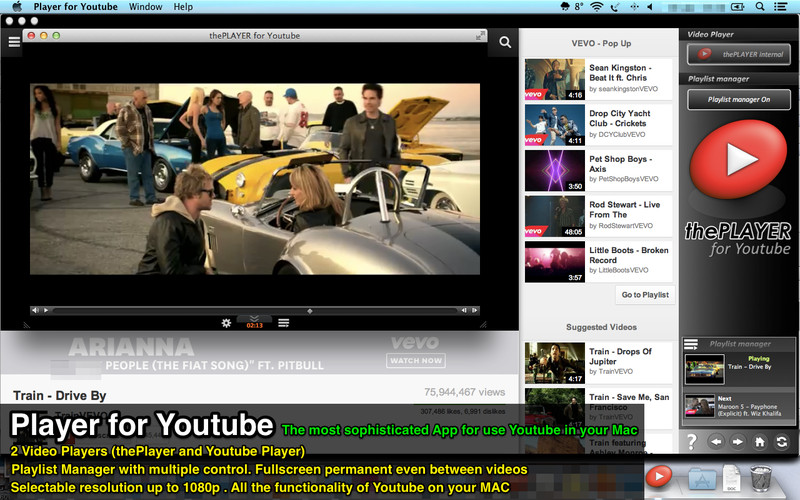
Task: Select the next Maroon 5 Payphone thumbnail
Action: pos(699,407)
